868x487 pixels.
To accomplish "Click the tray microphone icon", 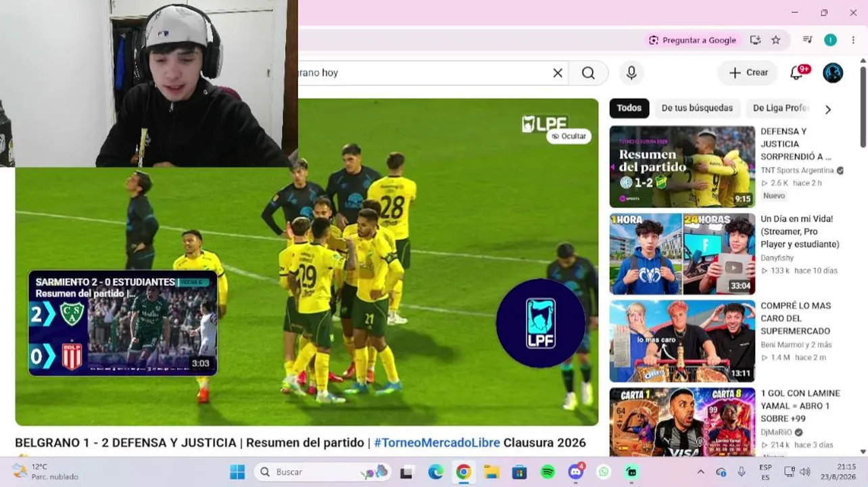I will coord(742,472).
